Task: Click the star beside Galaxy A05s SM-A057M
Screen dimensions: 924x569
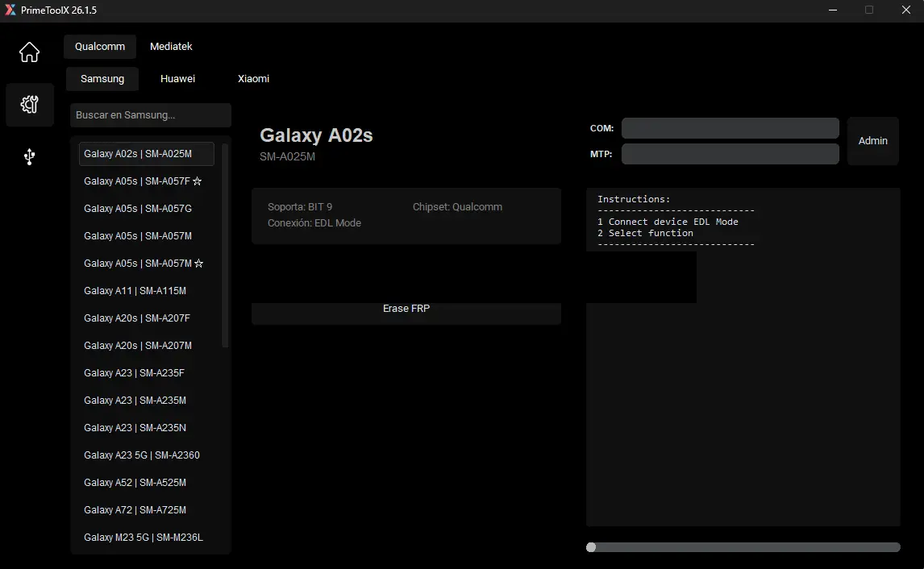Action: 199,264
